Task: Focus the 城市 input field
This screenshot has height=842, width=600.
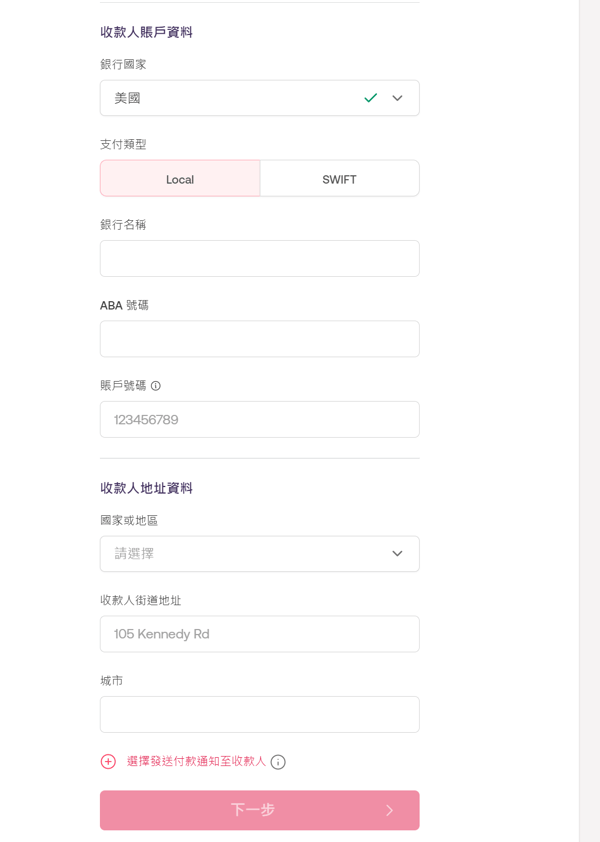Action: (x=259, y=714)
